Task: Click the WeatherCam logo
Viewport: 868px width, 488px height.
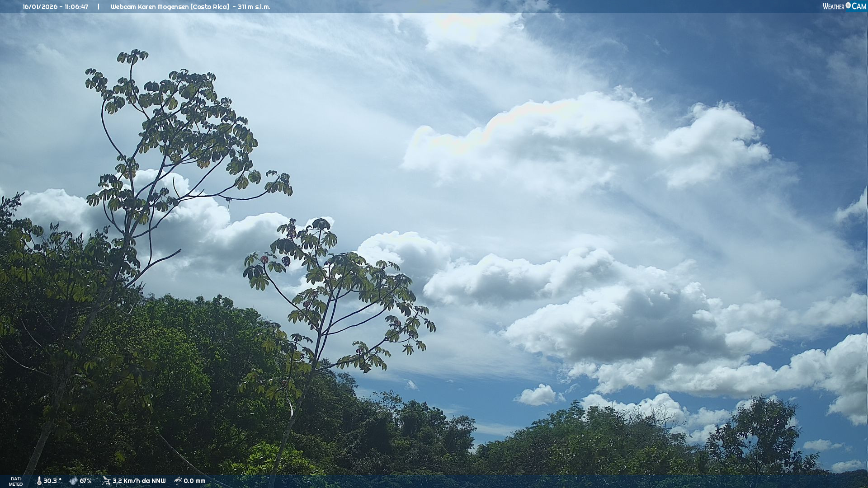Action: tap(844, 6)
